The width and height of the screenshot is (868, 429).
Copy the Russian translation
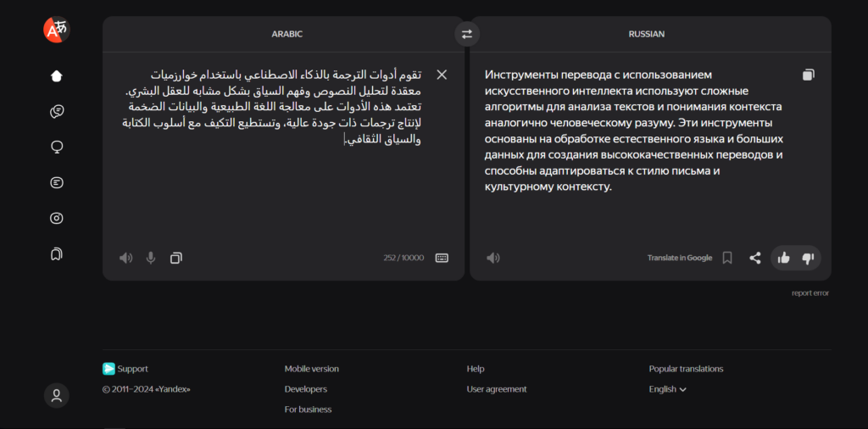tap(808, 75)
